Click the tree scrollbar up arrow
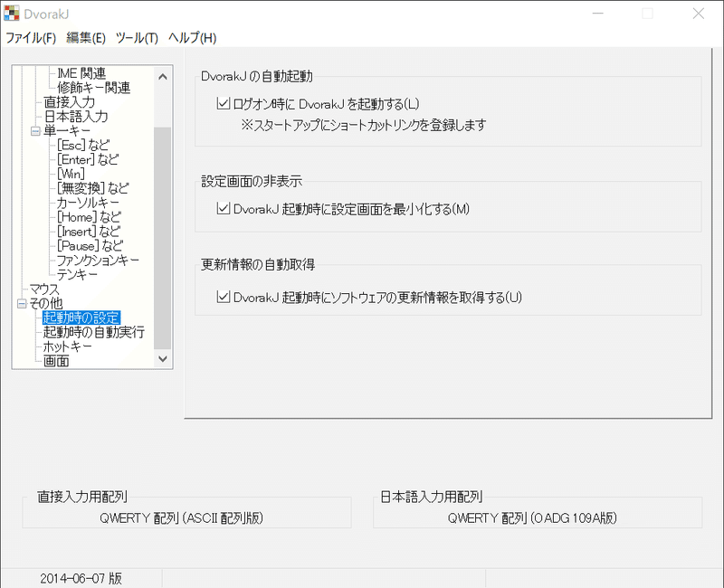 click(163, 77)
